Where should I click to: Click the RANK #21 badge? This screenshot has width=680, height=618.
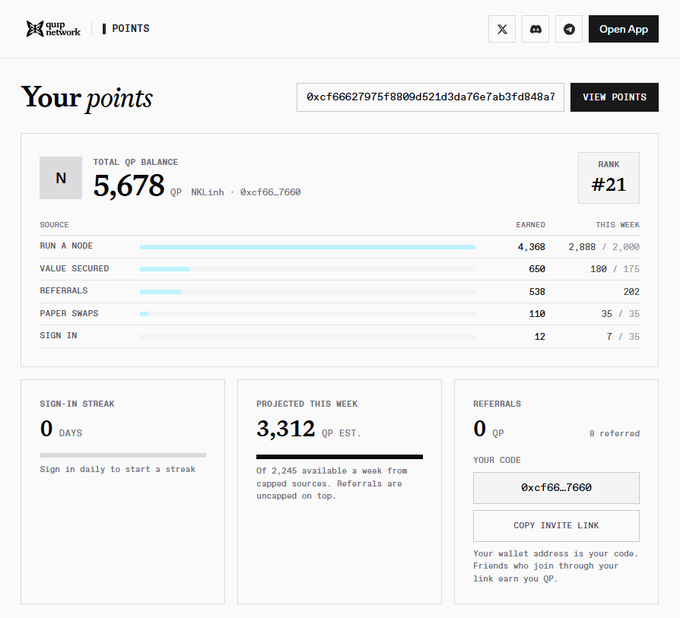pos(608,178)
